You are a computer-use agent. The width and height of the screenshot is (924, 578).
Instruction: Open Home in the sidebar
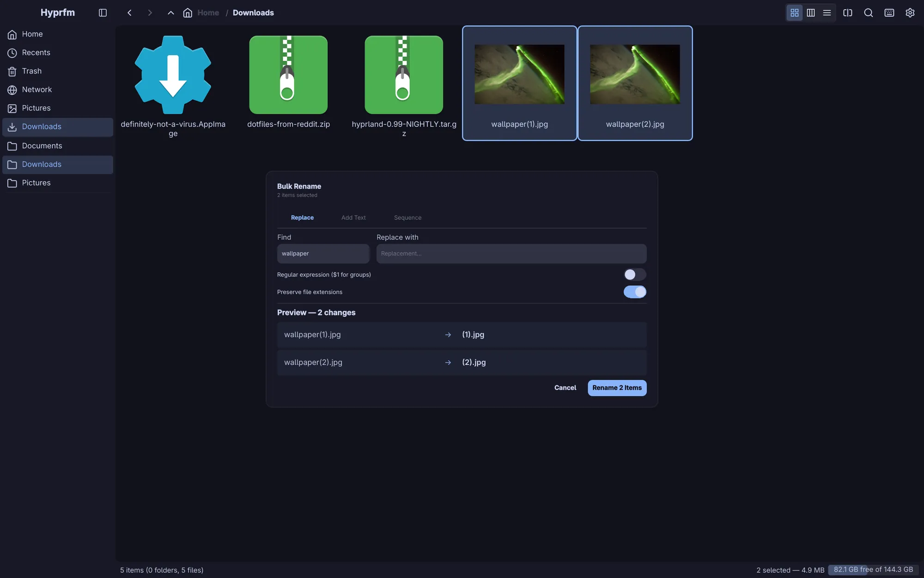pyautogui.click(x=58, y=34)
